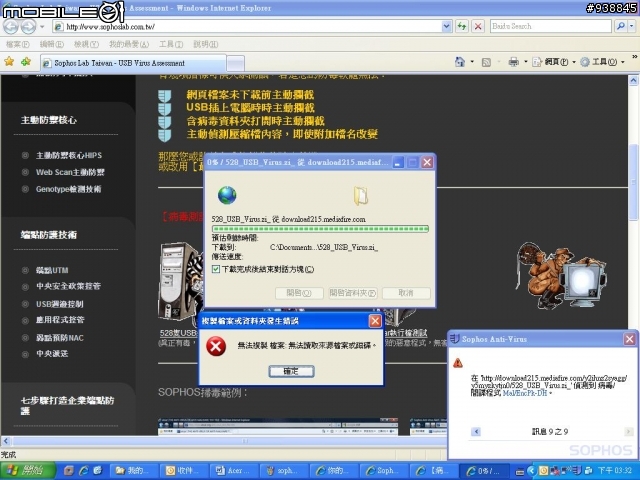
Task: Click the Print icon in command bar
Action: (x=513, y=62)
